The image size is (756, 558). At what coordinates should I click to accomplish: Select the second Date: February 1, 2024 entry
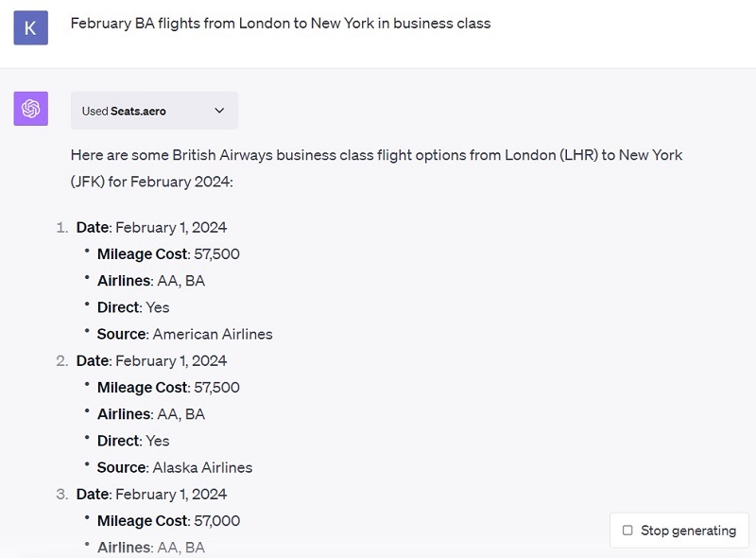click(151, 360)
